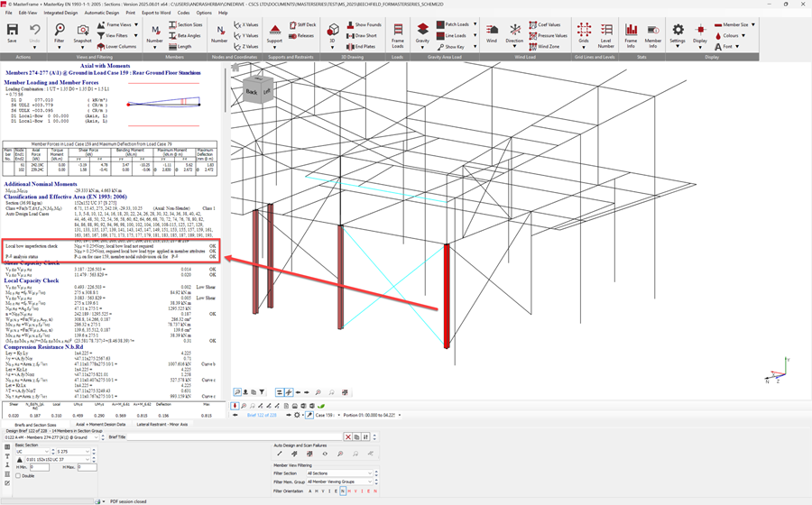Delete the brief with red X button
Image resolution: width=812 pixels, height=505 pixels.
click(348, 437)
